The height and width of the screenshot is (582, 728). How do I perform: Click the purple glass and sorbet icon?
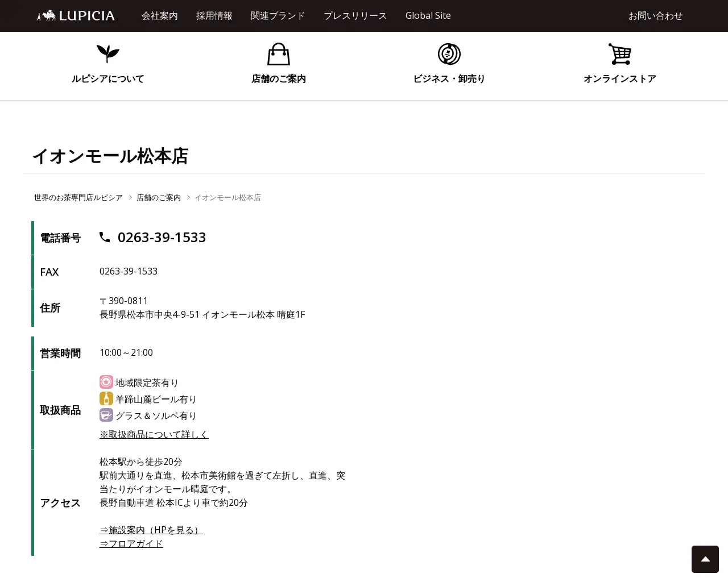pyautogui.click(x=106, y=415)
